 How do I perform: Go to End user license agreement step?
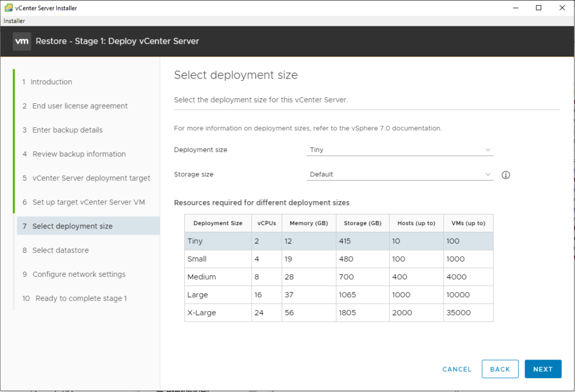pos(75,106)
